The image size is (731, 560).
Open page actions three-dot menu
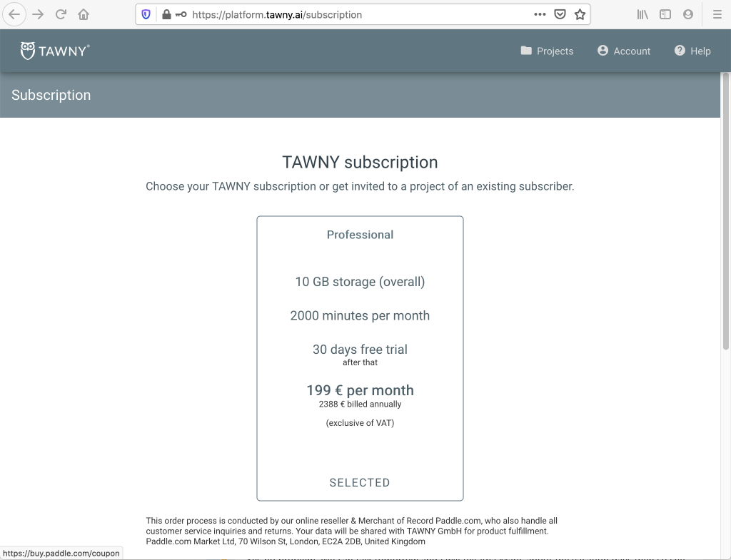(540, 14)
